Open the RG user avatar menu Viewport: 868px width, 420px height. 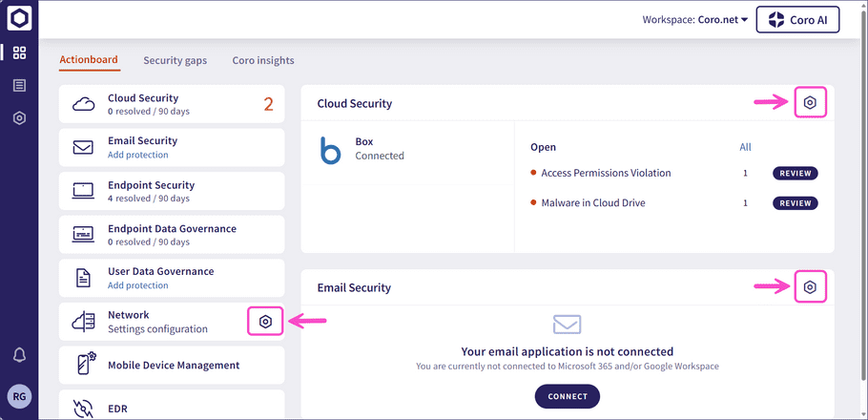(19, 396)
